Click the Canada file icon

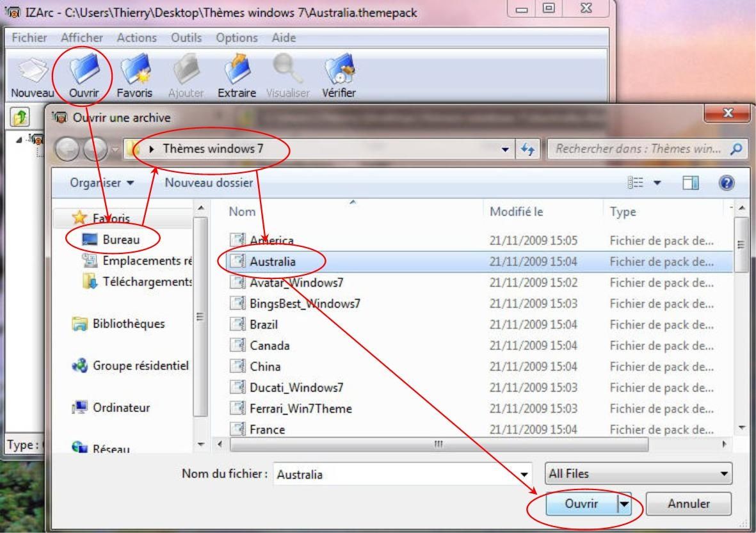[x=237, y=345]
